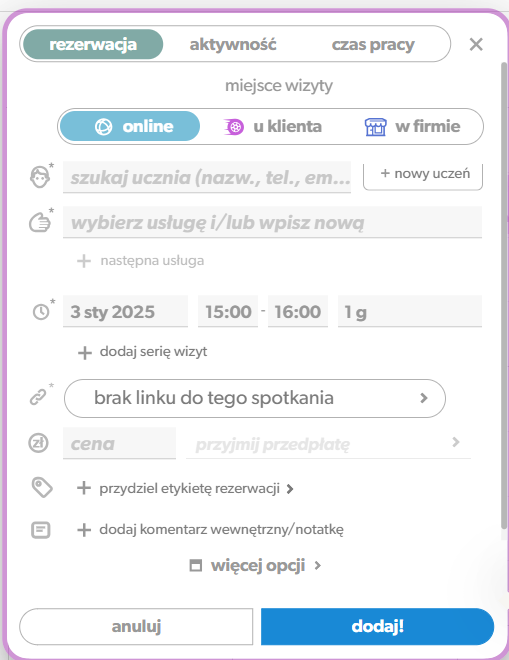The image size is (509, 660).
Task: Open the 'brak linku do tego spotkania' selector
Action: pos(255,398)
